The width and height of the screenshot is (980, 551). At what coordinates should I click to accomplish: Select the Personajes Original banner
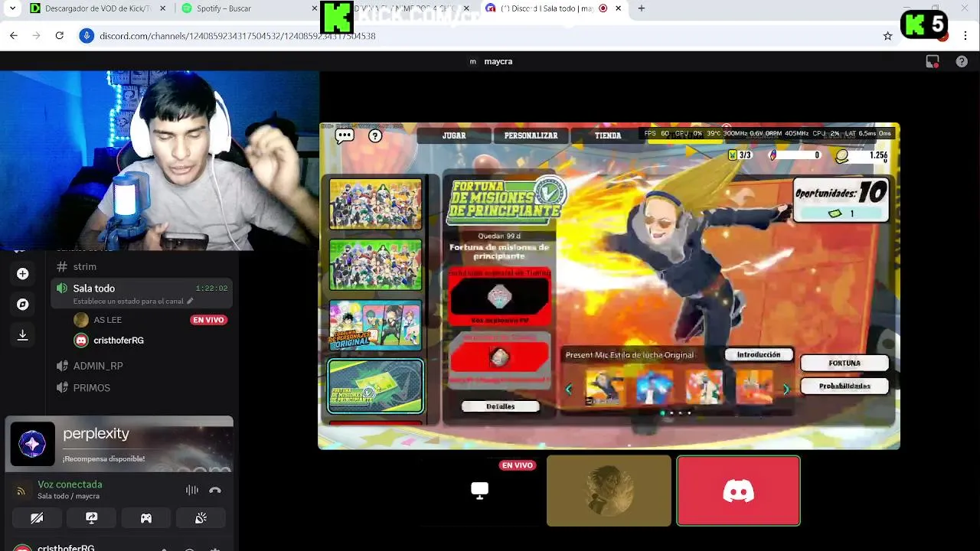(x=375, y=324)
